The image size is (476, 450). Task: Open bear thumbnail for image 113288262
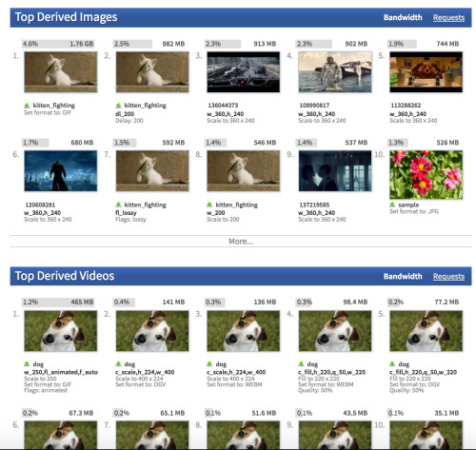(426, 72)
